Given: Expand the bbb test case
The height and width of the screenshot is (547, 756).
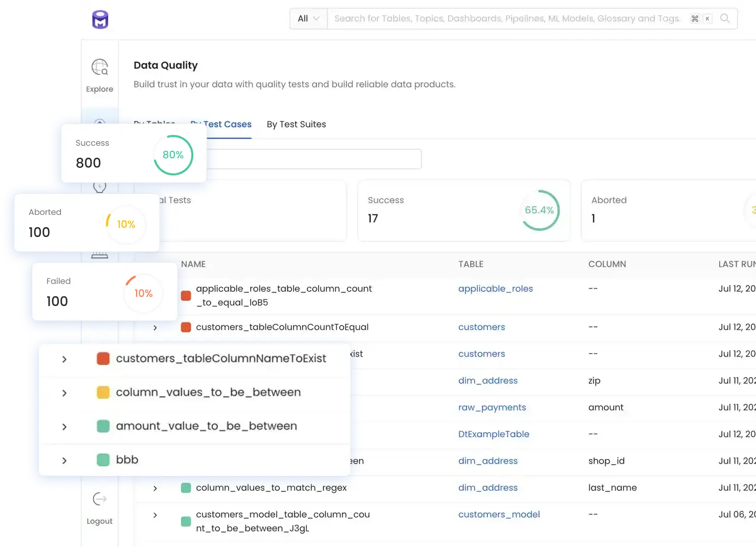Looking at the screenshot, I should click(x=64, y=460).
